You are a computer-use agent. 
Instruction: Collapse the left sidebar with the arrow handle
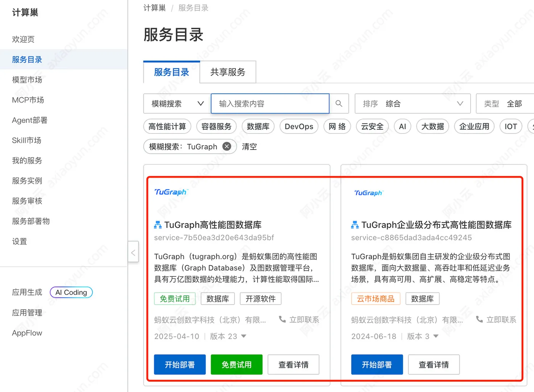tap(133, 252)
